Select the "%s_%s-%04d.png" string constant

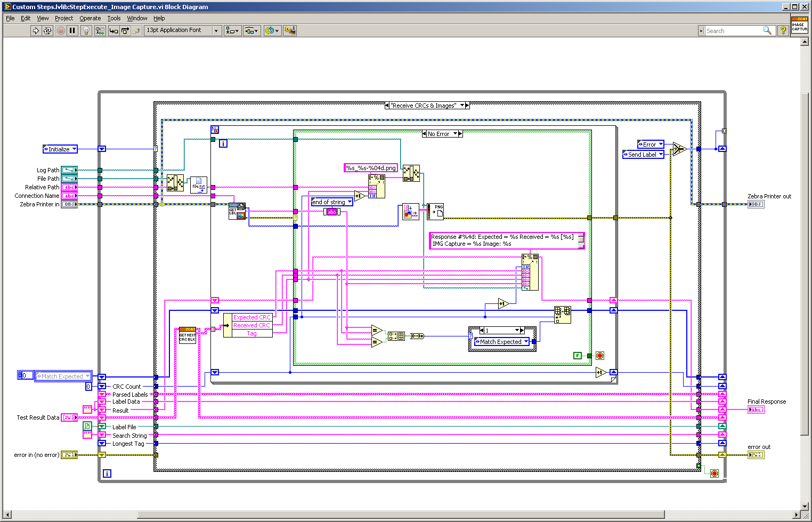371,168
